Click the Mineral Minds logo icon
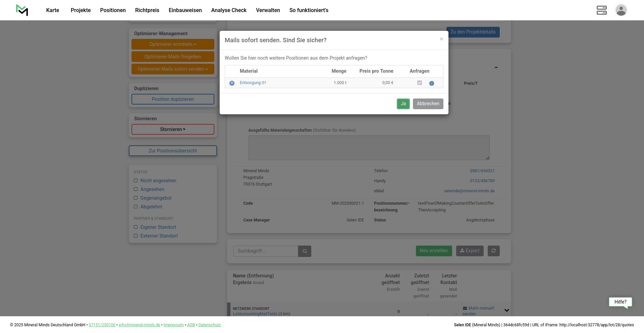 click(x=22, y=10)
